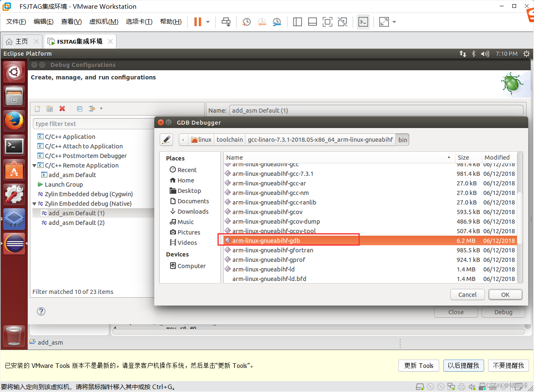
Task: Click 更新 Tools in the notification bar
Action: point(418,365)
